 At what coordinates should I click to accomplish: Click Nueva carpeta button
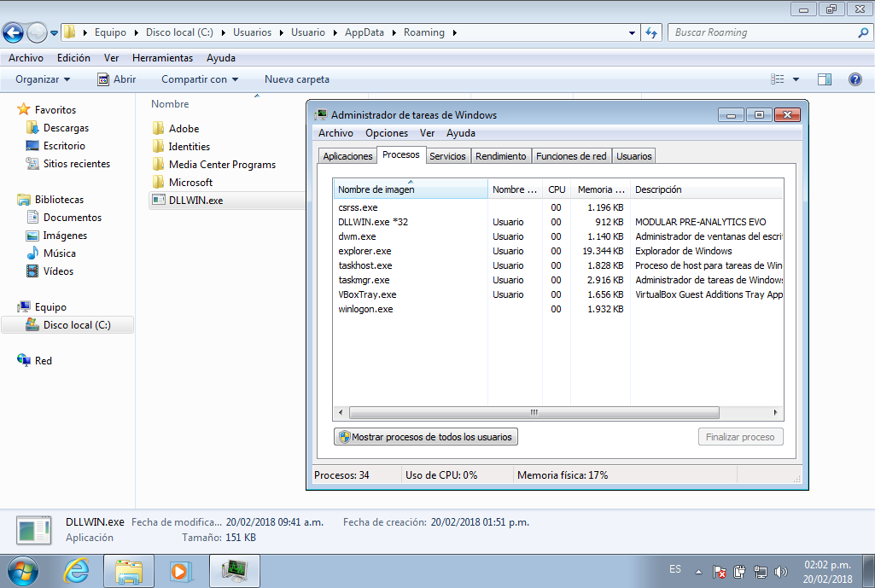click(x=297, y=79)
